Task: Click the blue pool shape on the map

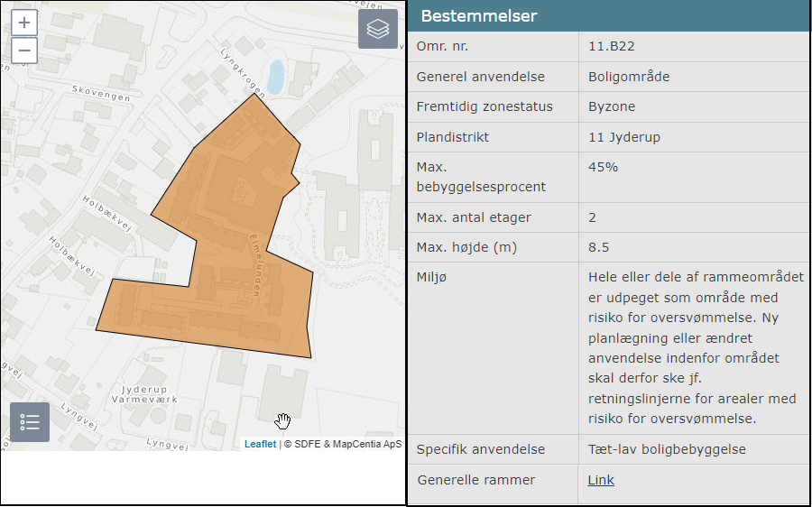Action: (275, 74)
